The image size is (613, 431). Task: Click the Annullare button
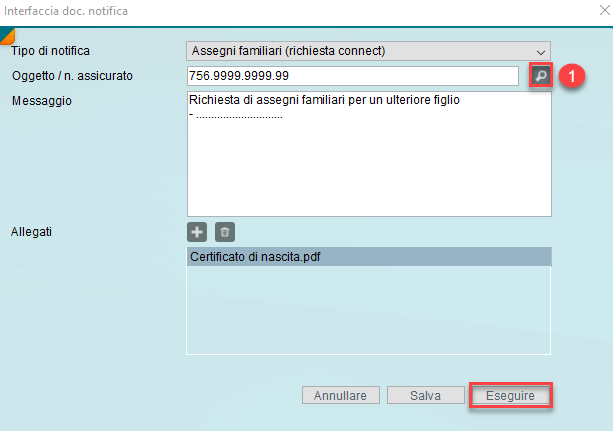341,395
